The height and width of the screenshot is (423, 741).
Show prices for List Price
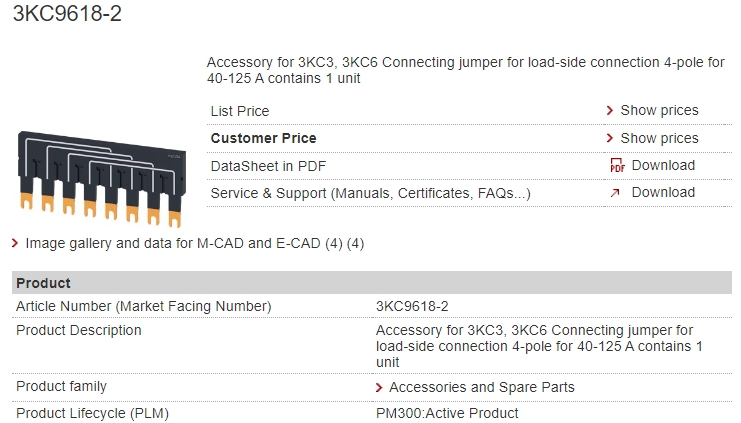659,111
